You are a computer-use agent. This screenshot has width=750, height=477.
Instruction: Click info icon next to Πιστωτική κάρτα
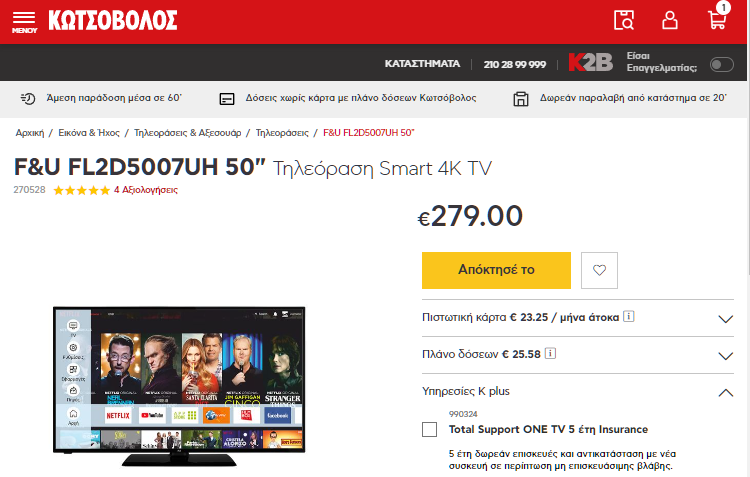pyautogui.click(x=629, y=316)
